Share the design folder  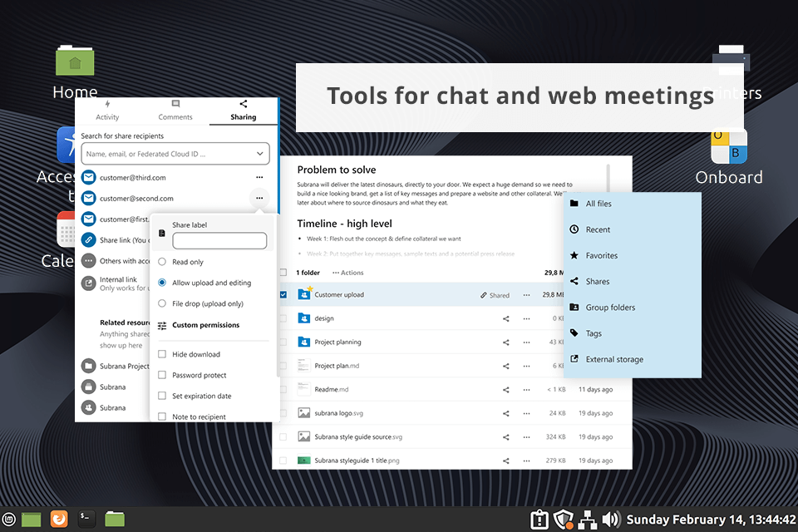point(506,318)
